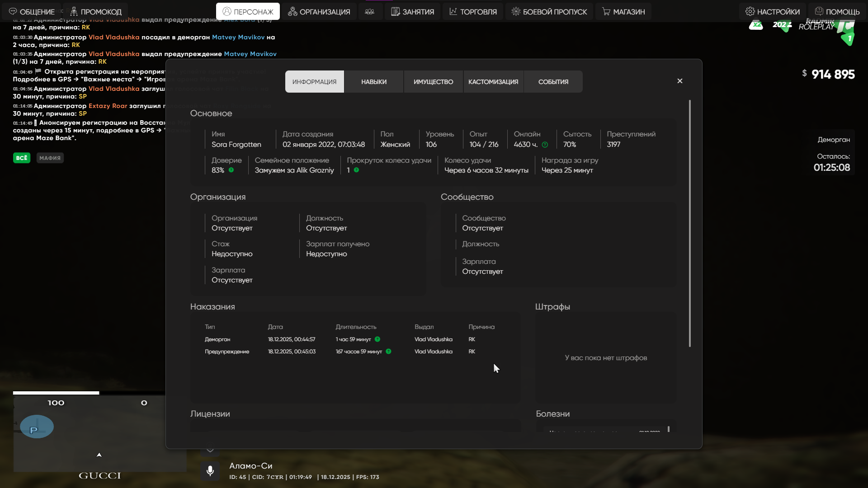
Task: Close the character info window
Action: click(679, 81)
